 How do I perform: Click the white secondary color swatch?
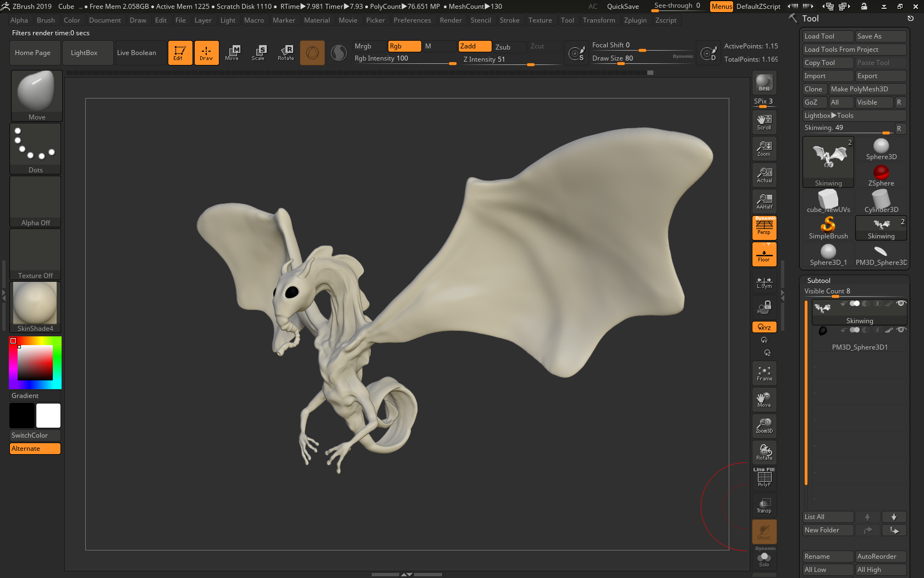(x=48, y=416)
